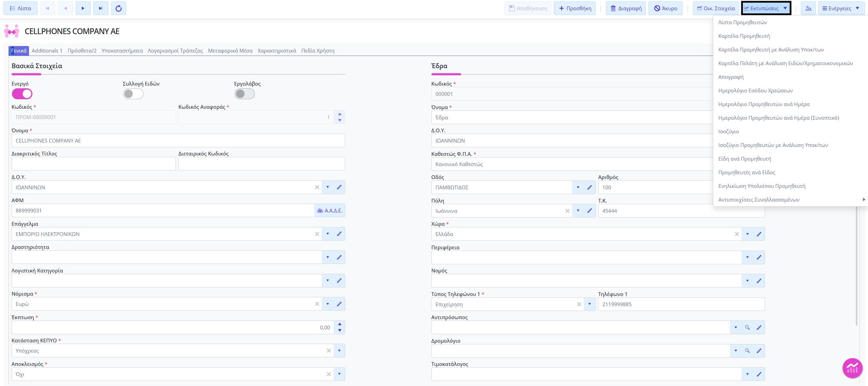
Task: Go to the previous record
Action: pos(65,8)
